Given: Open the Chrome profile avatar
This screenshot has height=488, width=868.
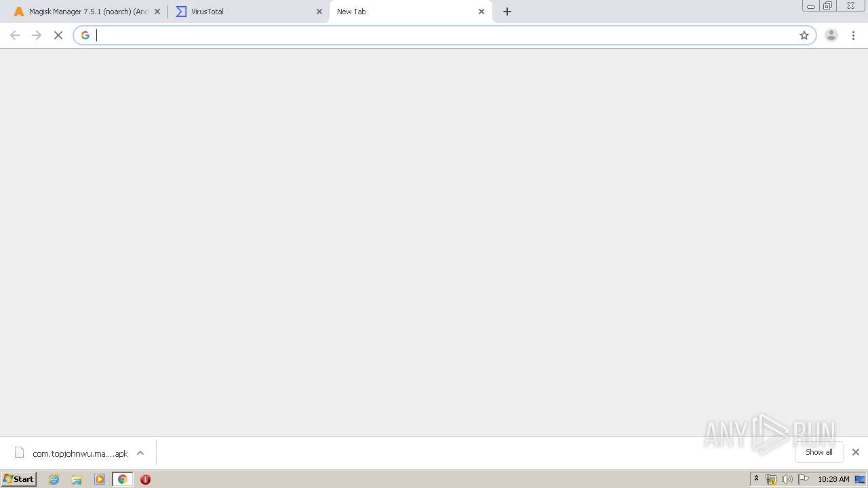Looking at the screenshot, I should 831,35.
